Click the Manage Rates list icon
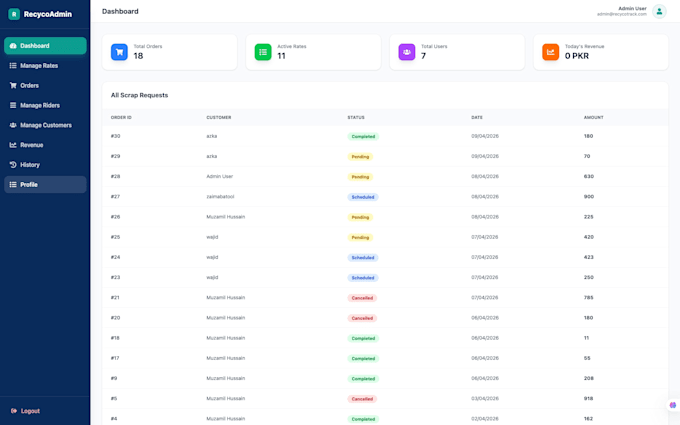 tap(13, 66)
